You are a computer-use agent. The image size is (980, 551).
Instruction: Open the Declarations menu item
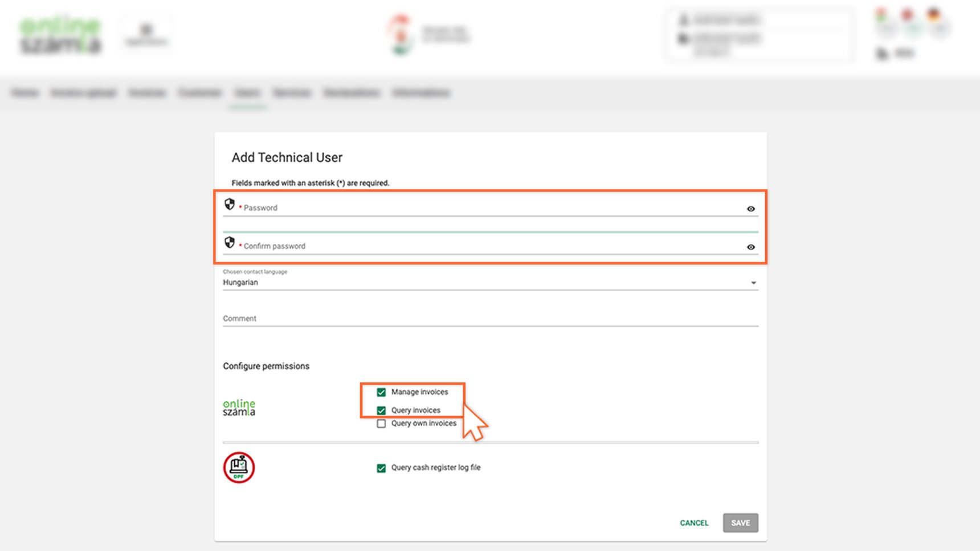352,92
